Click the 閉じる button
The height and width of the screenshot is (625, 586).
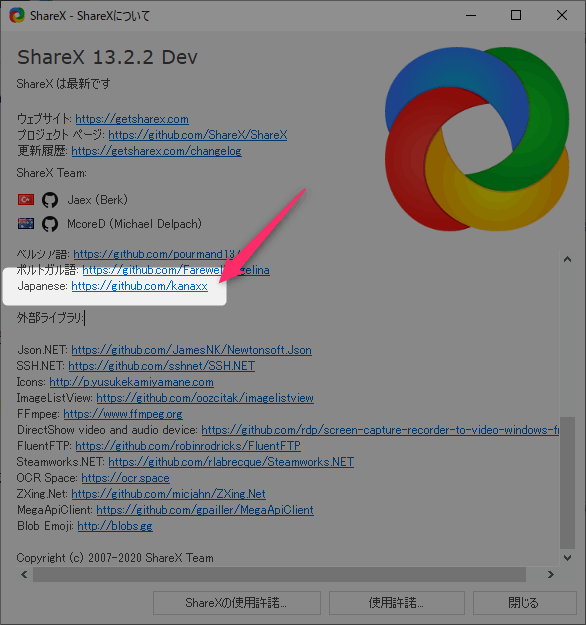(x=525, y=603)
